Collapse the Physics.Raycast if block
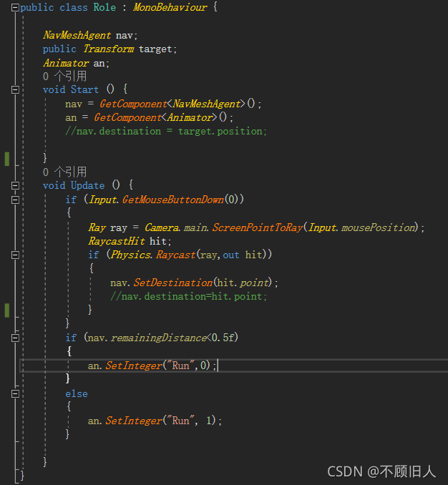The height and width of the screenshot is (485, 448). 15,255
